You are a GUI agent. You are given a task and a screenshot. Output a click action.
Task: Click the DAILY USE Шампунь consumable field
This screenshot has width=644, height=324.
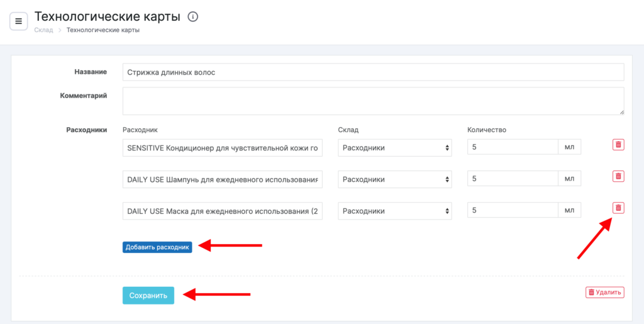tap(222, 179)
